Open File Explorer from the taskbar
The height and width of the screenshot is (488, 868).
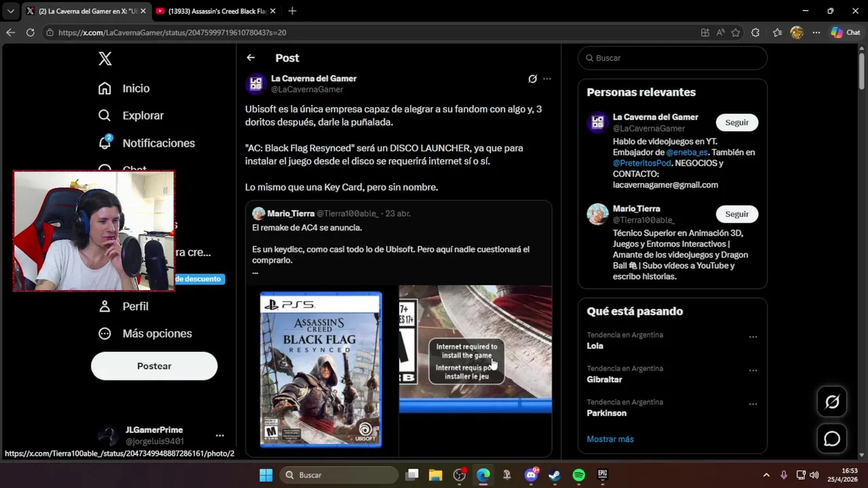click(x=435, y=475)
